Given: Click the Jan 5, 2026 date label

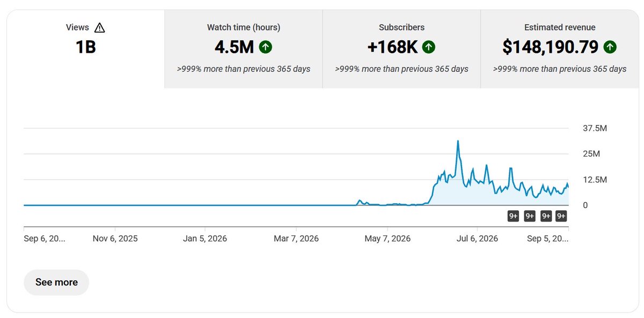Looking at the screenshot, I should coord(205,239).
